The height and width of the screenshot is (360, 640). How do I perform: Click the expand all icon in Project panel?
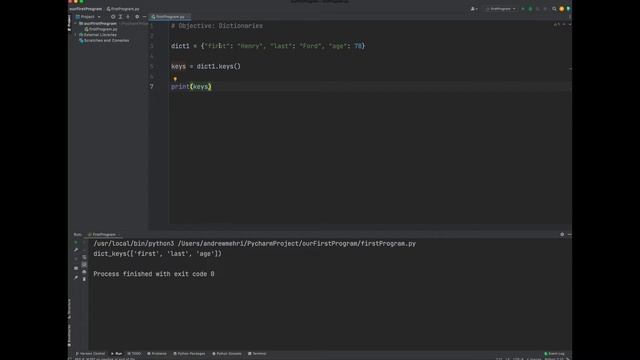click(x=120, y=17)
